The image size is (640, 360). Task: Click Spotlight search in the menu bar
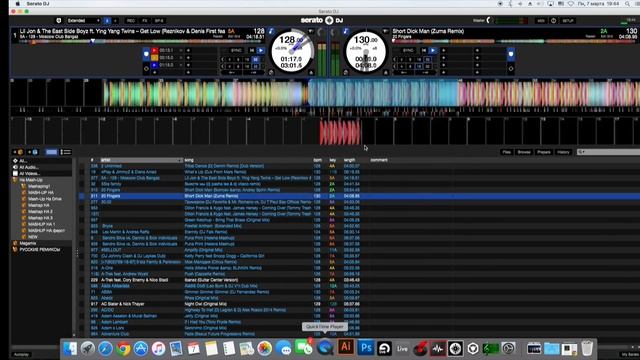[627, 4]
